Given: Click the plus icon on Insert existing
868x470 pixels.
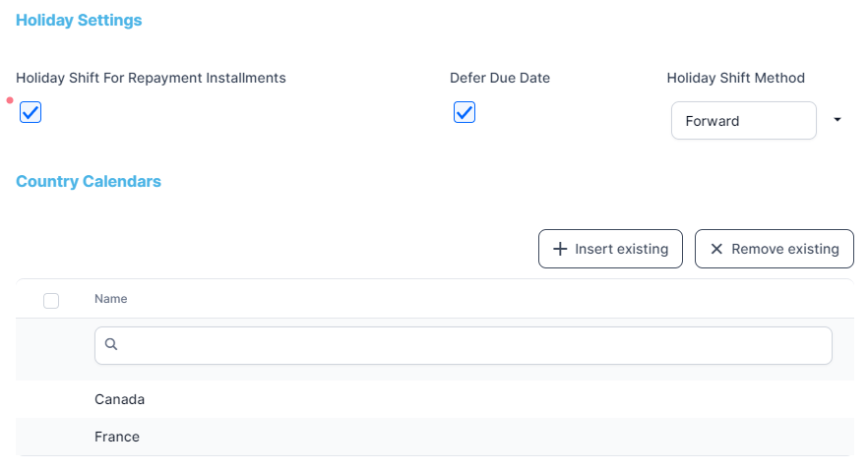Looking at the screenshot, I should point(560,250).
